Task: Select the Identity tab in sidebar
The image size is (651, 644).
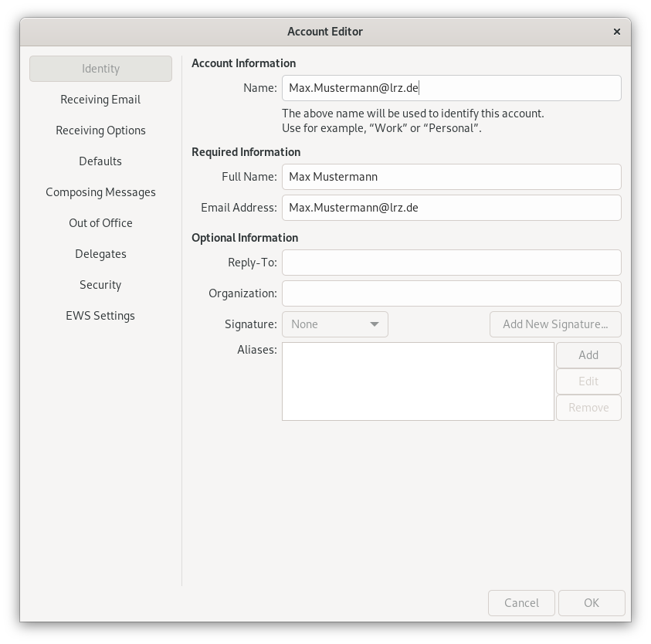Action: coord(100,69)
